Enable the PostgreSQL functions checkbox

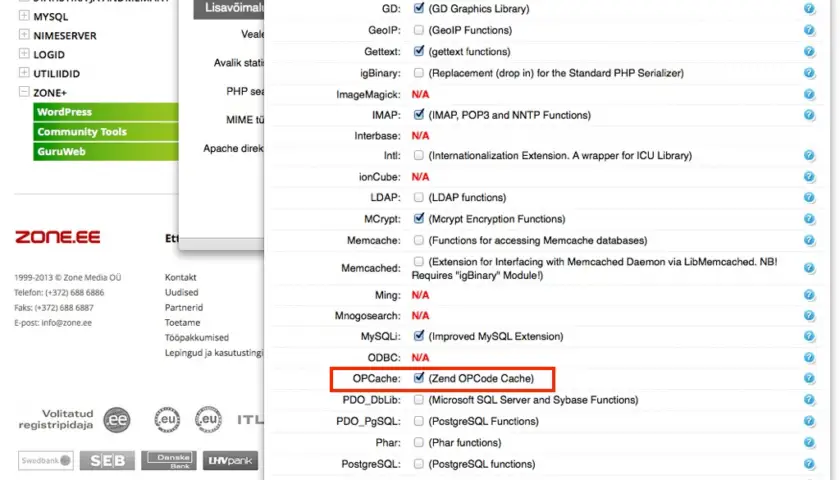pyautogui.click(x=418, y=464)
